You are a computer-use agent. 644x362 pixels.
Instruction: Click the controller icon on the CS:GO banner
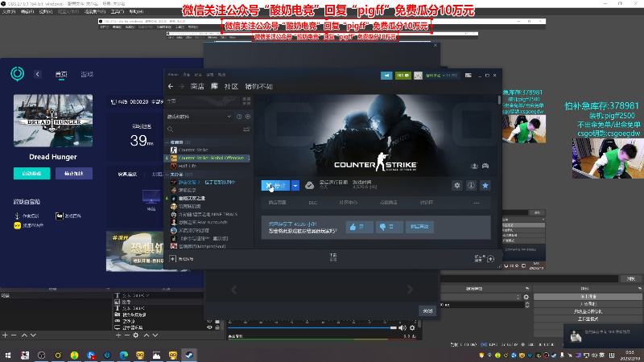[x=485, y=166]
